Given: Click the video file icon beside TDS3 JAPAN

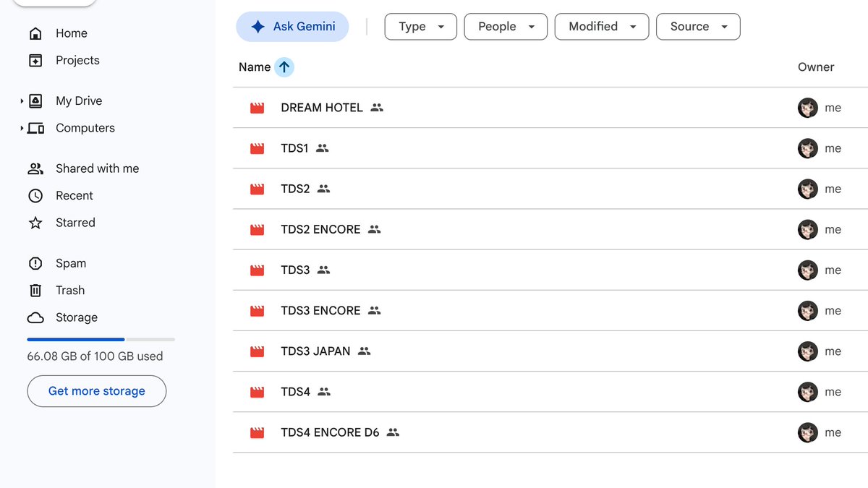Looking at the screenshot, I should click(x=257, y=351).
